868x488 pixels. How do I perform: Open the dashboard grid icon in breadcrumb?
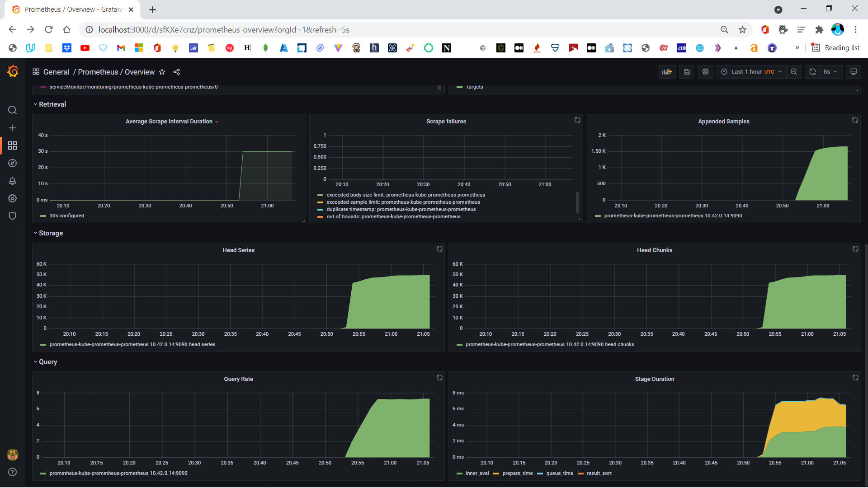(x=36, y=72)
